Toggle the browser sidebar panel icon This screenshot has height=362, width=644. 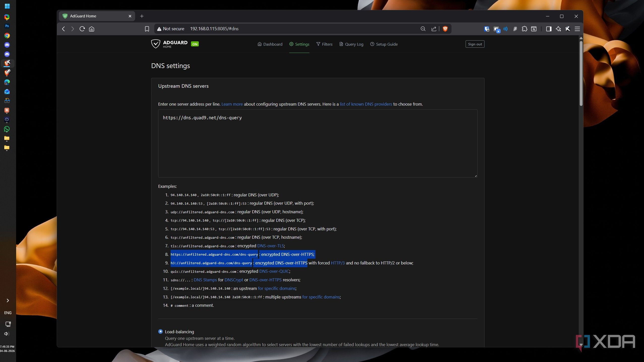549,29
